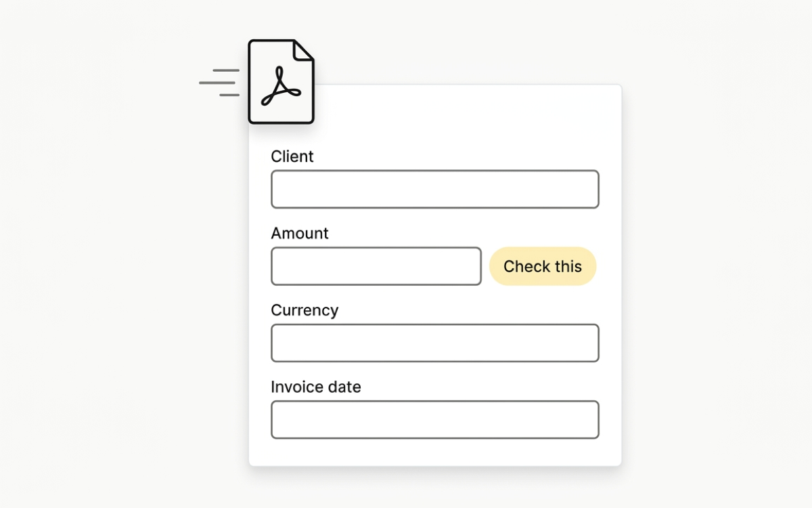Click the yellow "Check this" badge
Screen dimensions: 812x508
click(543, 266)
